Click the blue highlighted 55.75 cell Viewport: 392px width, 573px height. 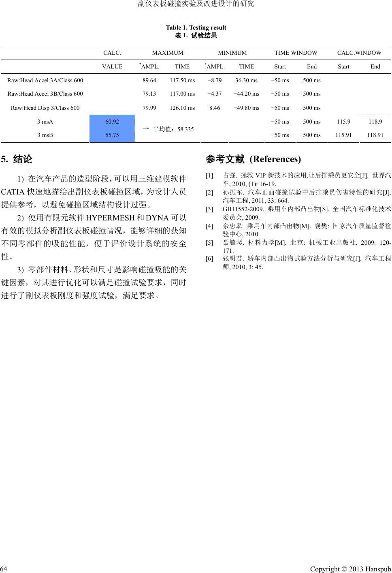click(x=112, y=135)
